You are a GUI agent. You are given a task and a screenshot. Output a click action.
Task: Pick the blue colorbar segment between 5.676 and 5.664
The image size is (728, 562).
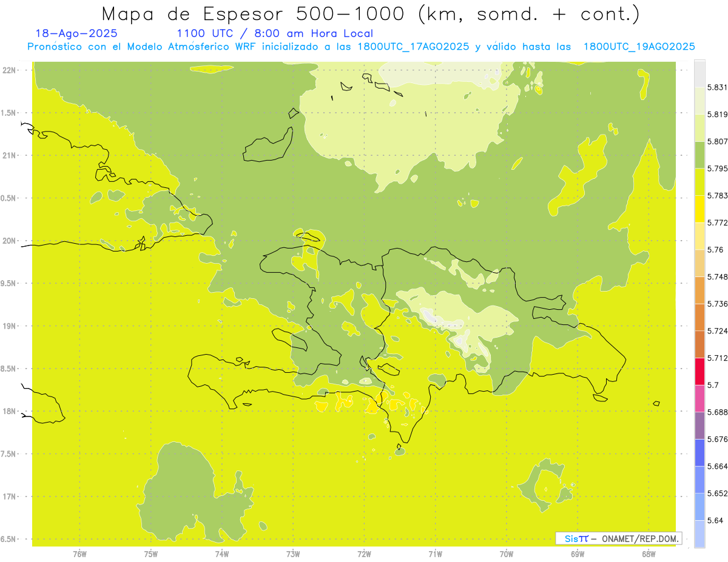[699, 453]
